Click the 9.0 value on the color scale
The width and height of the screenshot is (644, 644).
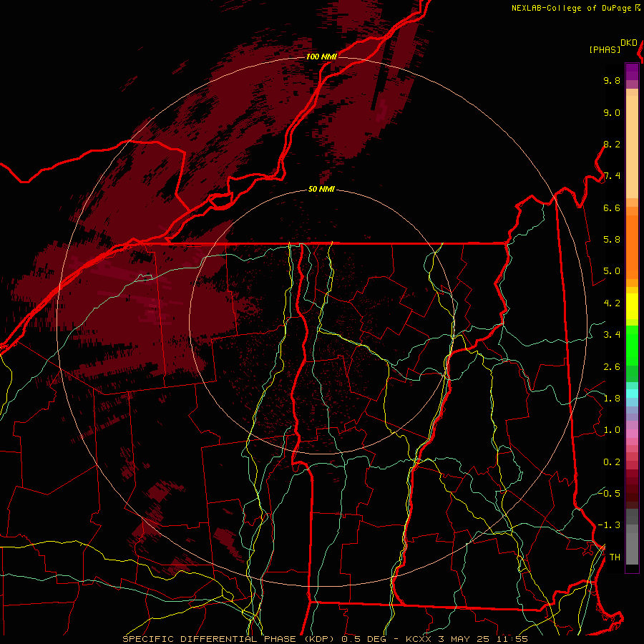tap(612, 112)
